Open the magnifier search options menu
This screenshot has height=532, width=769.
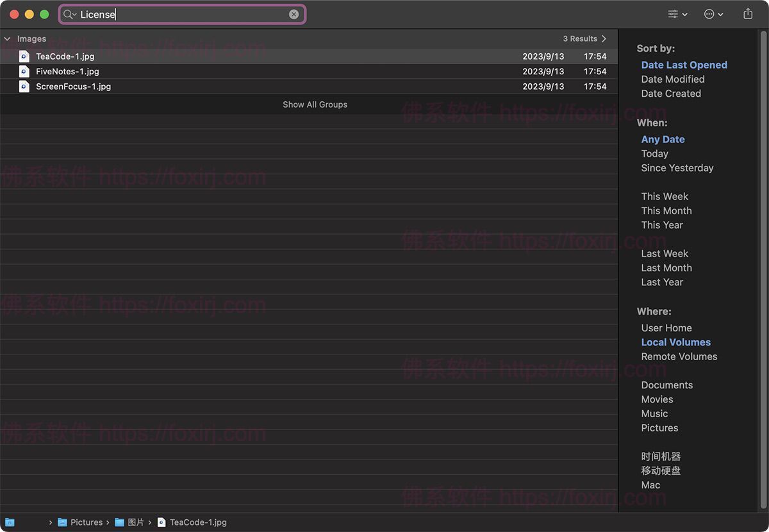tap(70, 14)
